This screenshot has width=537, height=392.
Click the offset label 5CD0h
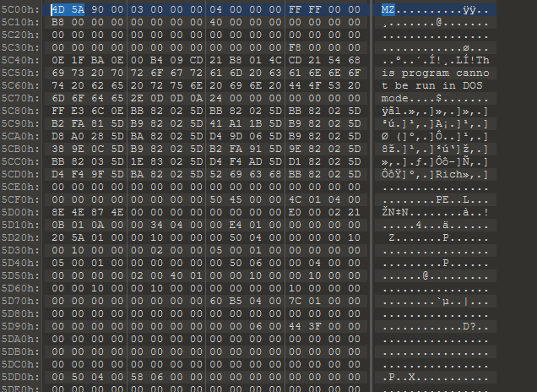(20, 174)
